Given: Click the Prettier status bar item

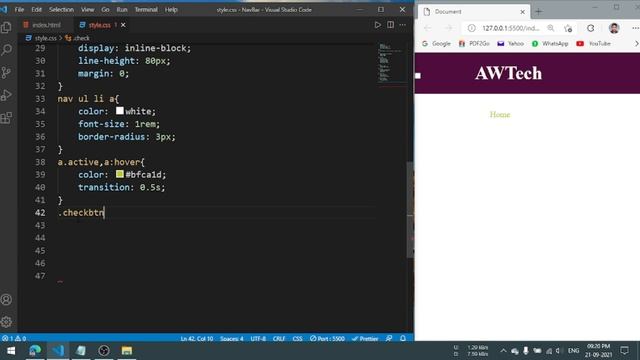Looking at the screenshot, I should [x=365, y=338].
